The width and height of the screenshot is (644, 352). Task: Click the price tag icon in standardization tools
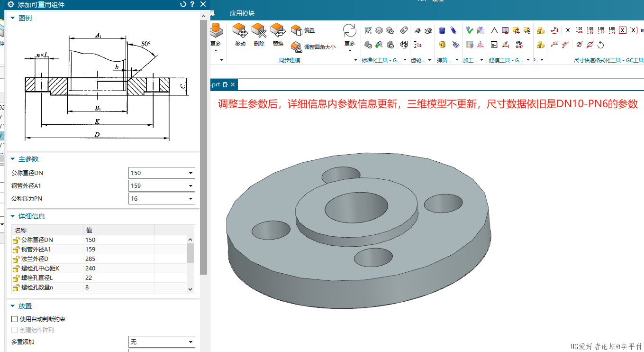coord(404,30)
